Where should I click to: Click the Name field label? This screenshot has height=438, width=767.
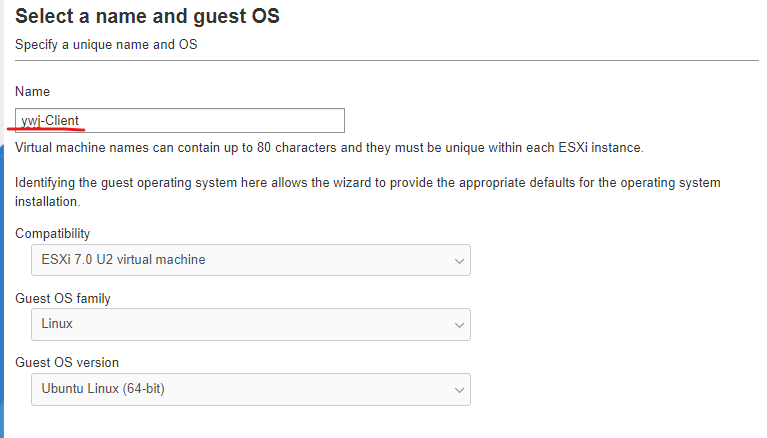click(32, 92)
